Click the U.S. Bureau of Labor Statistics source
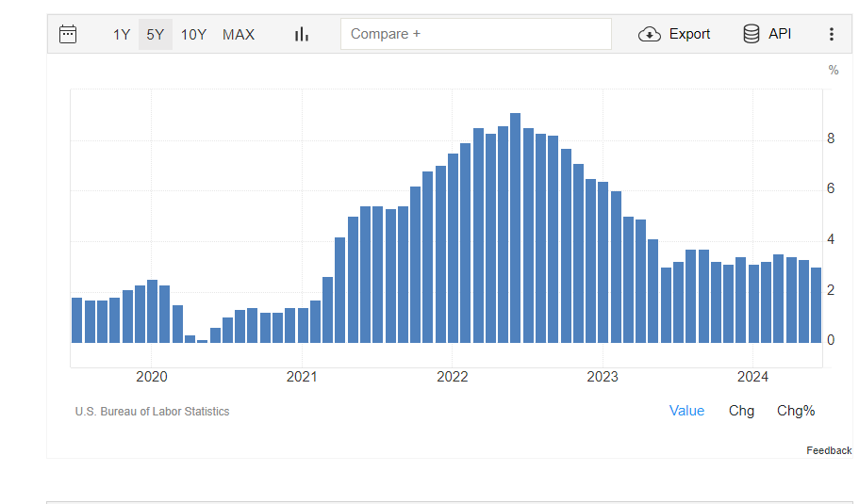Screen dimensions: 859x504 click(x=153, y=412)
